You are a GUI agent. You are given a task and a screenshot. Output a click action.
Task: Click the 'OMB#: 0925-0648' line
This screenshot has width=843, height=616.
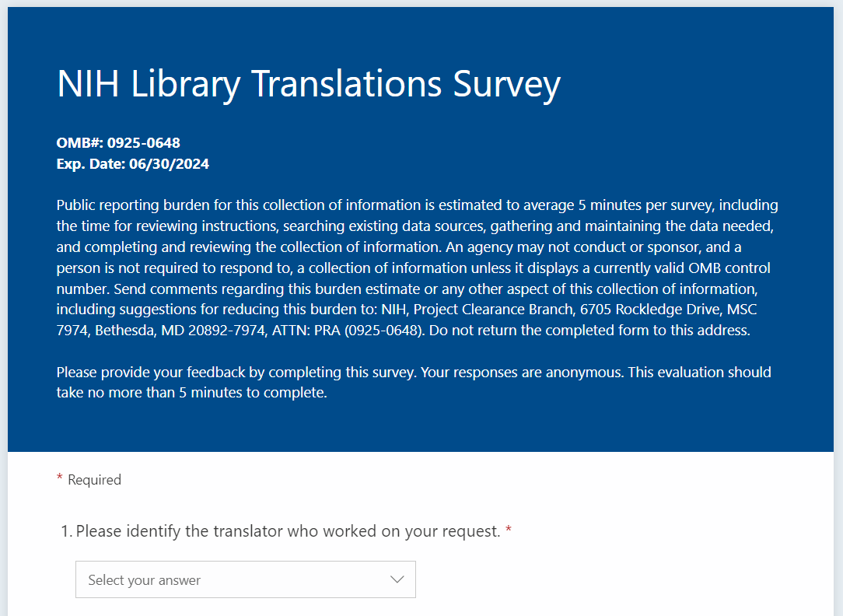[x=118, y=143]
